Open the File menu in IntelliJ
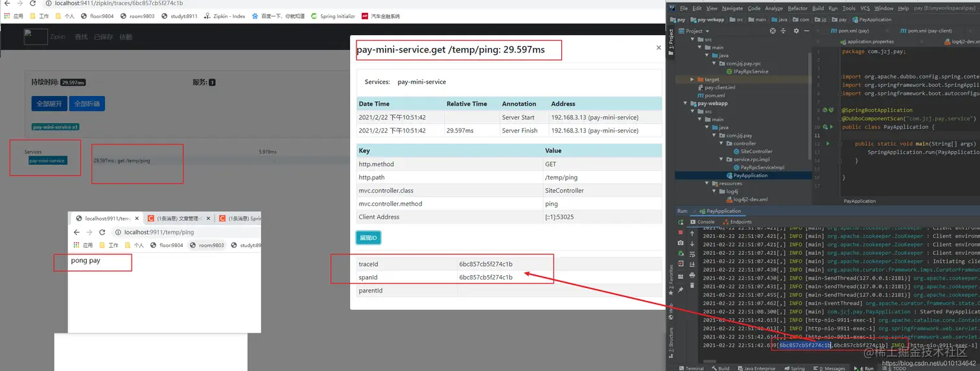The height and width of the screenshot is (371, 980). pyautogui.click(x=683, y=8)
